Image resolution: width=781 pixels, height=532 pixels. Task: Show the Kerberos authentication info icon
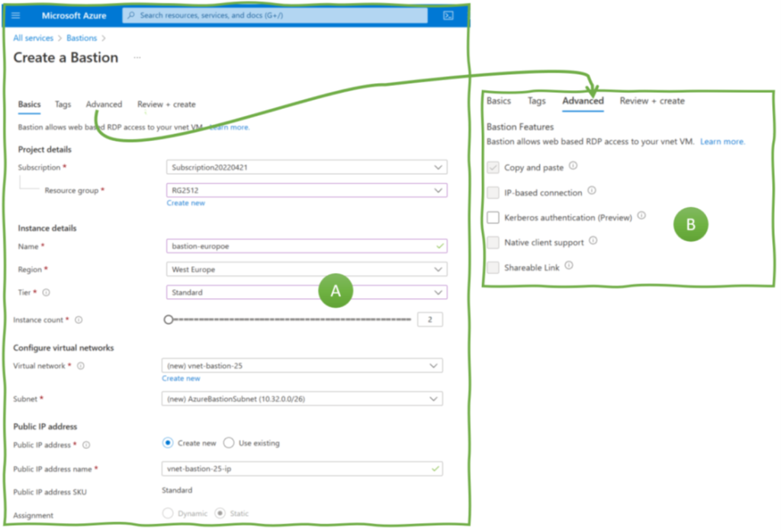coord(641,216)
